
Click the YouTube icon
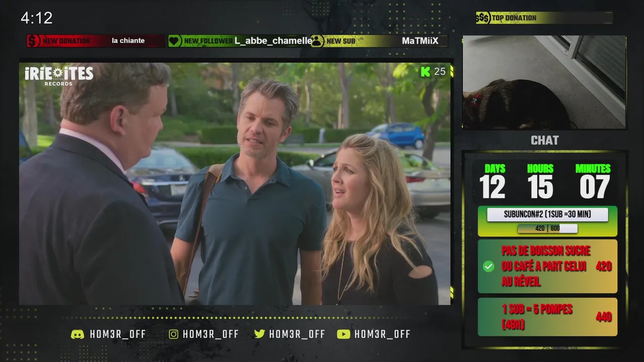(x=343, y=334)
